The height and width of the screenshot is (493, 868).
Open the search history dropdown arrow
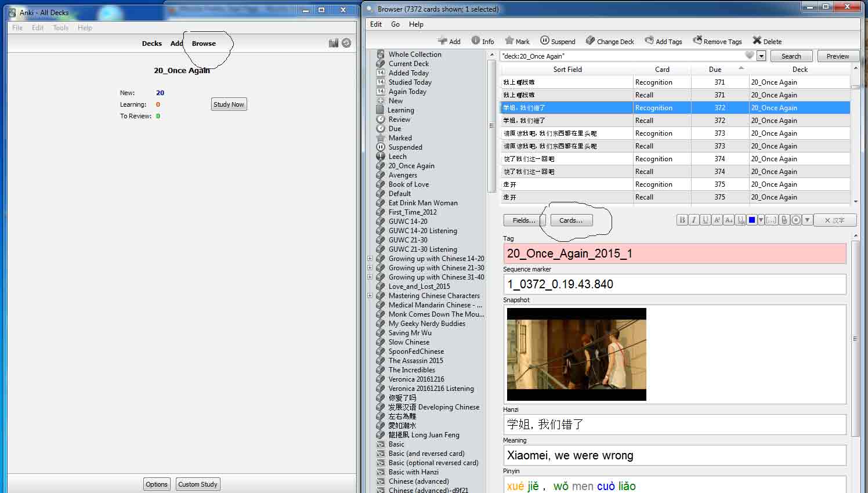click(x=761, y=56)
